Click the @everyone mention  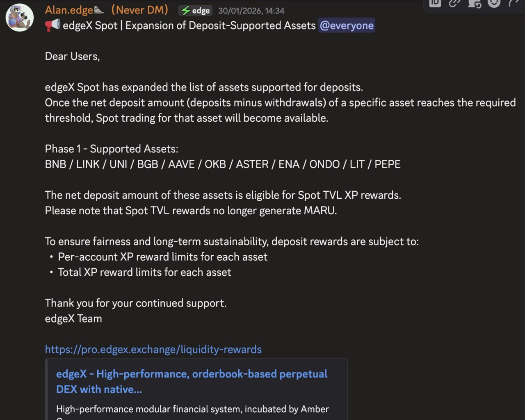[x=347, y=25]
